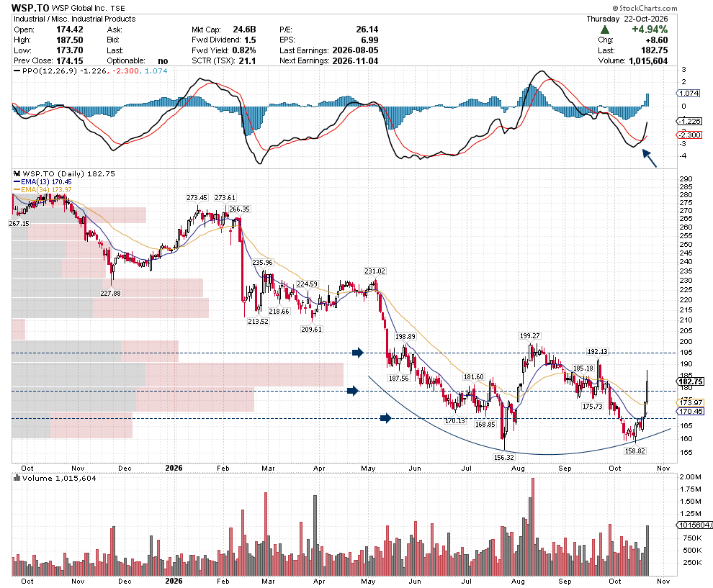Click the Prev Close value 174.15
This screenshot has height=588, width=713.
click(x=70, y=61)
